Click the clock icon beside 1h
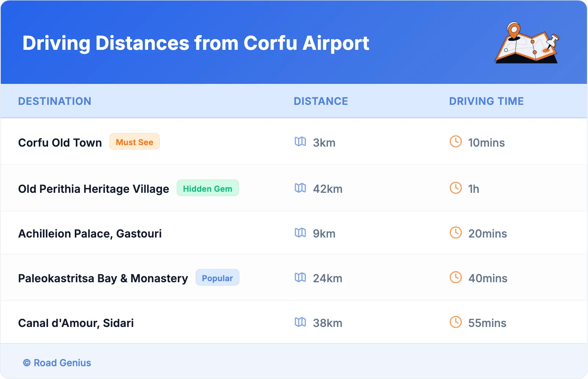The height and width of the screenshot is (379, 588). [x=456, y=188]
